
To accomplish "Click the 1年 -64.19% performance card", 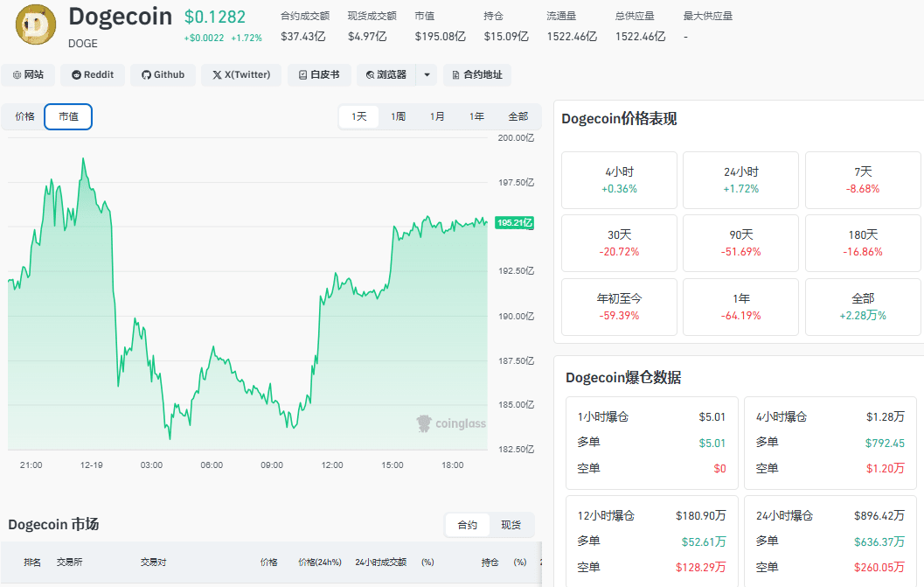I will pyautogui.click(x=740, y=307).
